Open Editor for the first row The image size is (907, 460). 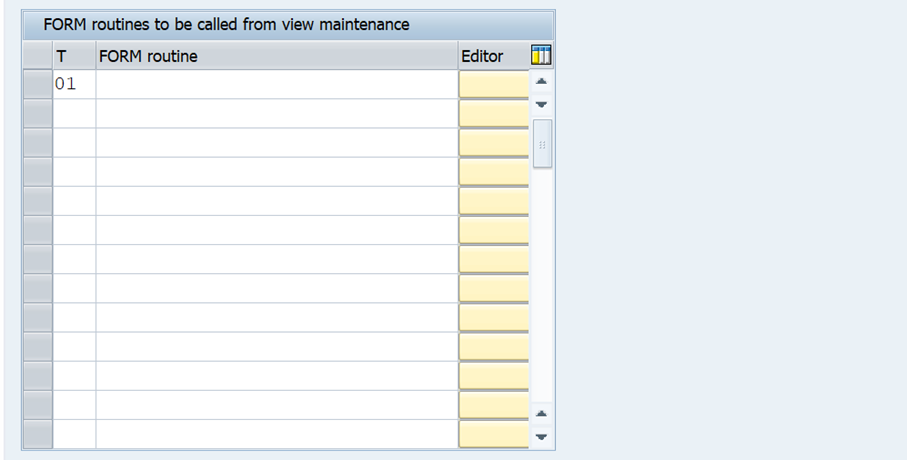[493, 84]
